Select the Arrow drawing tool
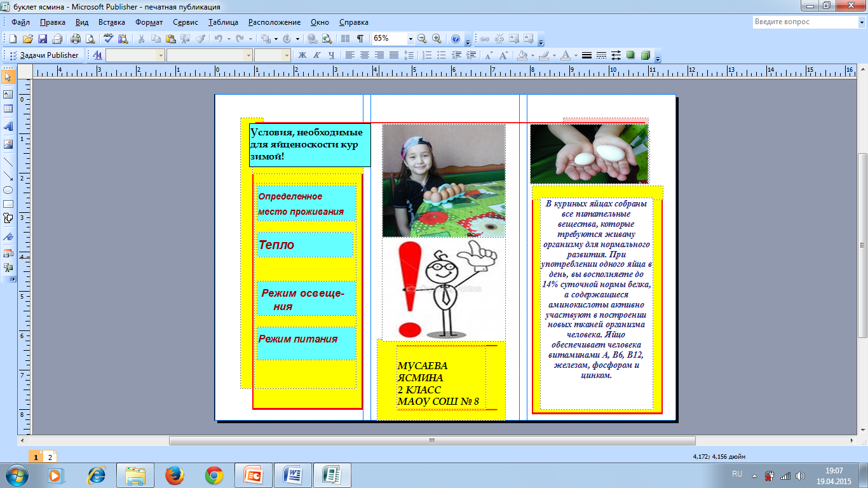This screenshot has height=488, width=868. pos(8,176)
